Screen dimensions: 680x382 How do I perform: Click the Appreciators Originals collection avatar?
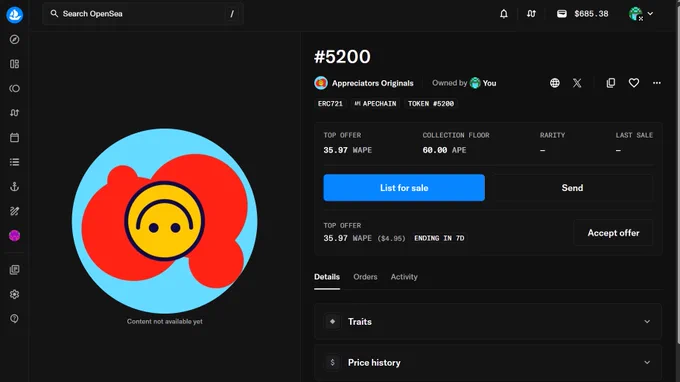(x=321, y=83)
